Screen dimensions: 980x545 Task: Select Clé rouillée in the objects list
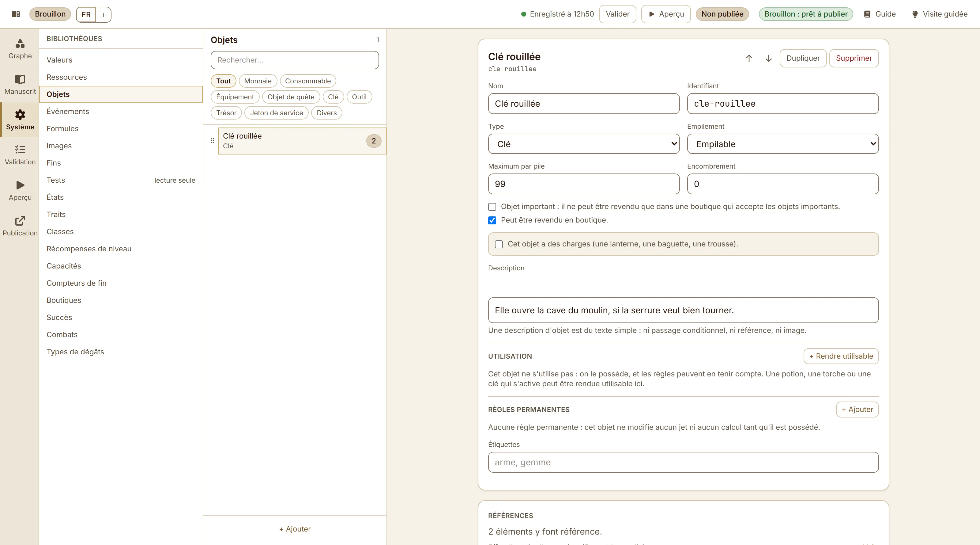click(x=302, y=141)
